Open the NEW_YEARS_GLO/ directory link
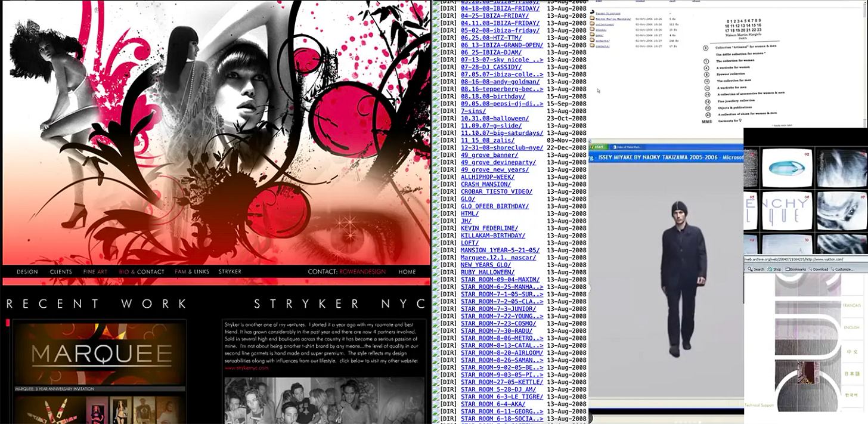Screen dimensions: 868x424 (486, 265)
